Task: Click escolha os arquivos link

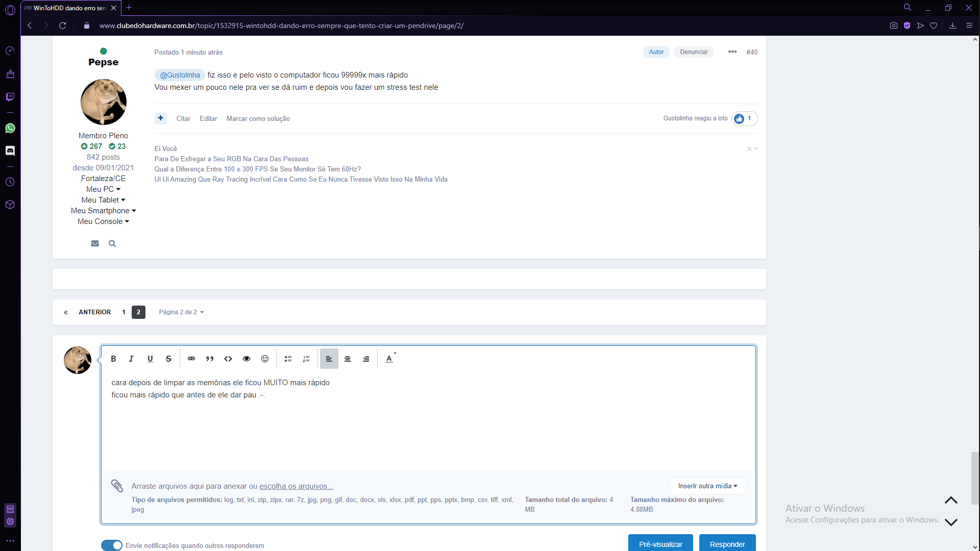Action: click(x=296, y=486)
